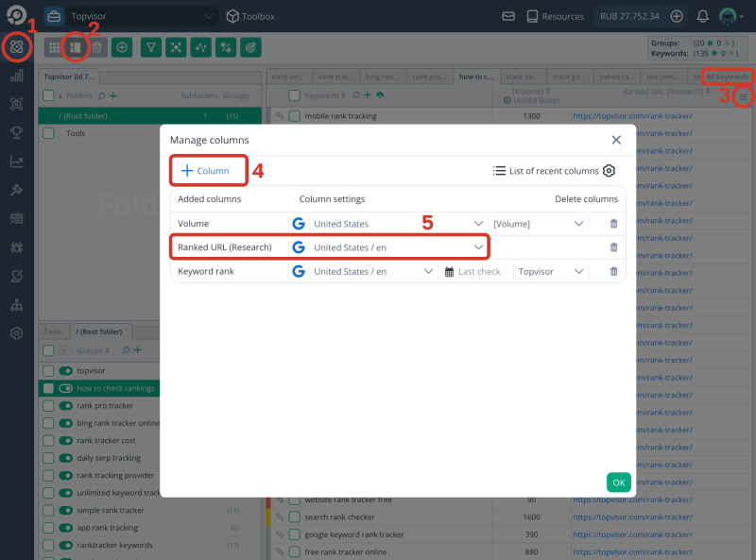
Task: Click the '+ Column' button
Action: [x=206, y=171]
